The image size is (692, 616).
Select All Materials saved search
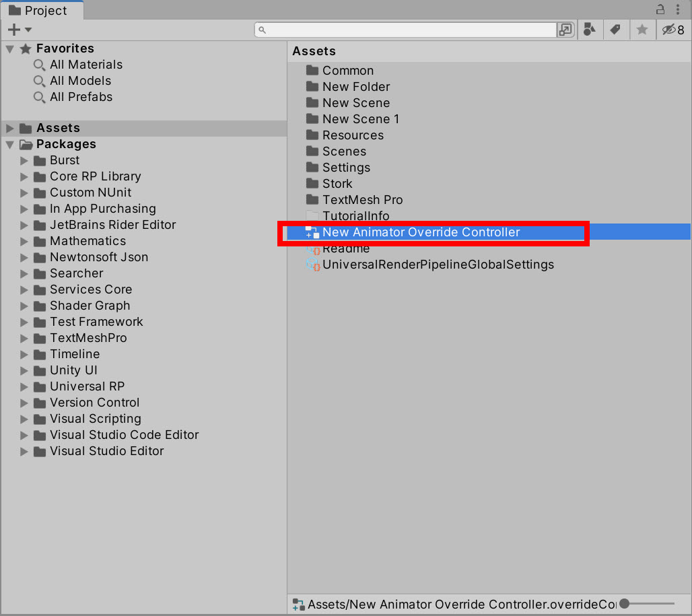tap(86, 65)
